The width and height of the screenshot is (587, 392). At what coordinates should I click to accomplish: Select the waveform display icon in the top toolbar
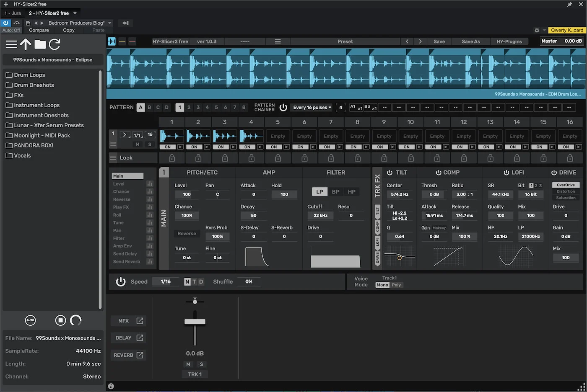tap(111, 41)
